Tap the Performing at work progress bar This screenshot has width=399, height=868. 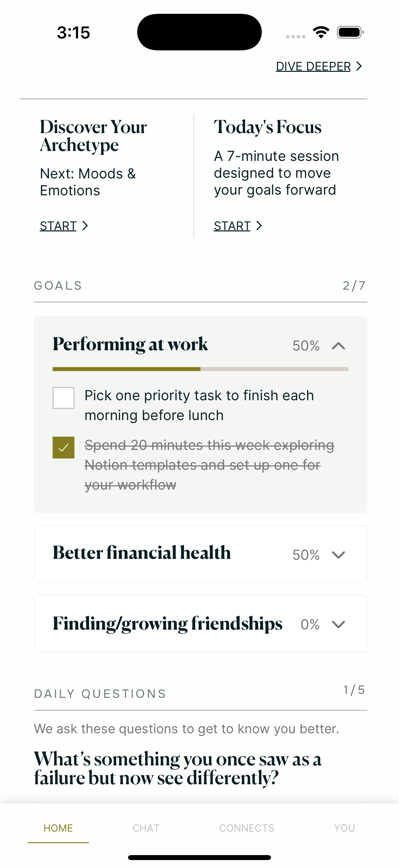tap(200, 369)
